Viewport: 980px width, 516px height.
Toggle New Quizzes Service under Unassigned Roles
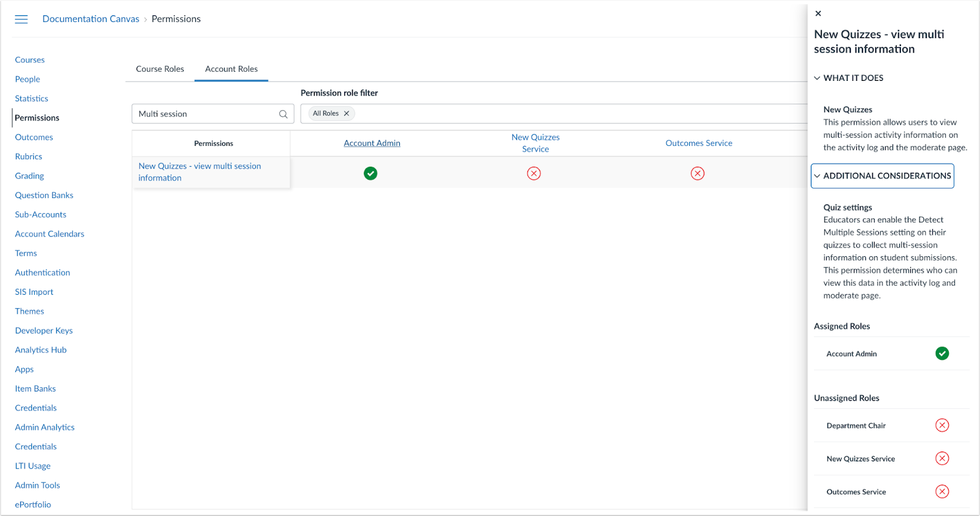942,458
